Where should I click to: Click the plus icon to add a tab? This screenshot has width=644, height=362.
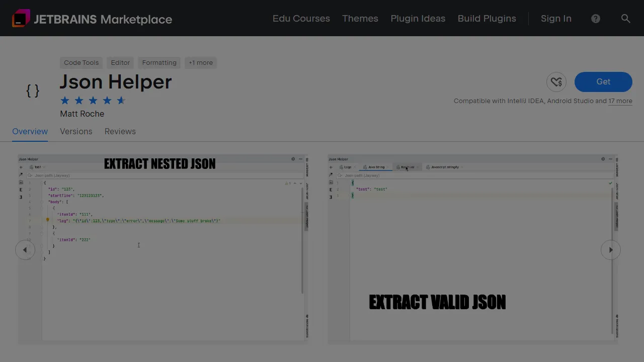pos(21,167)
